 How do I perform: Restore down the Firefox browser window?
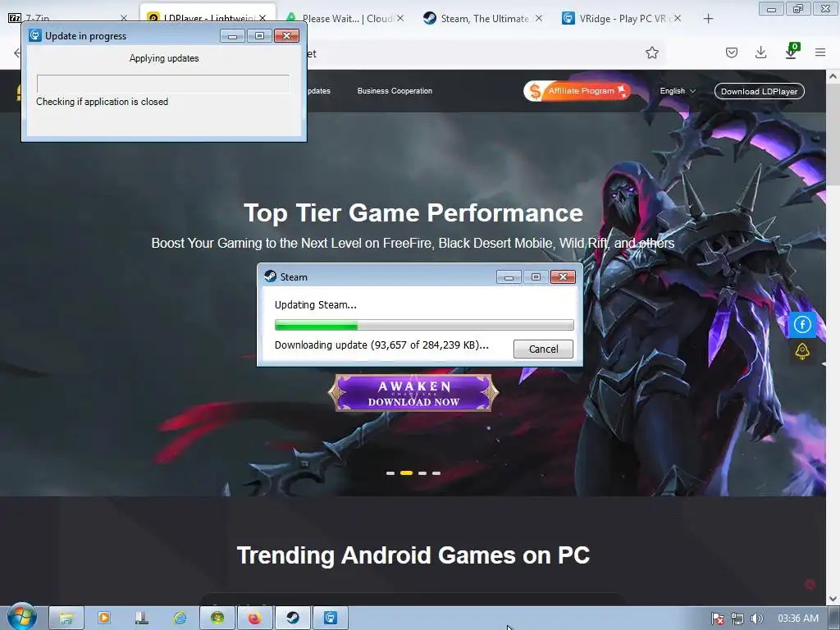[798, 9]
